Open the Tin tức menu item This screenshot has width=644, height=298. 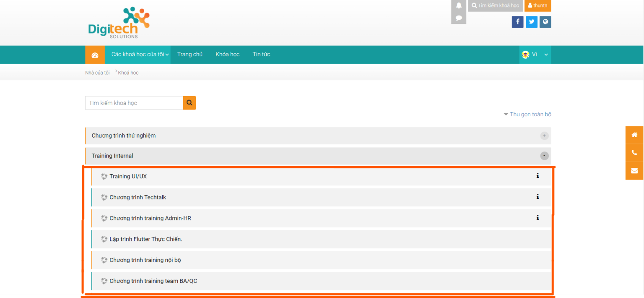(x=261, y=55)
